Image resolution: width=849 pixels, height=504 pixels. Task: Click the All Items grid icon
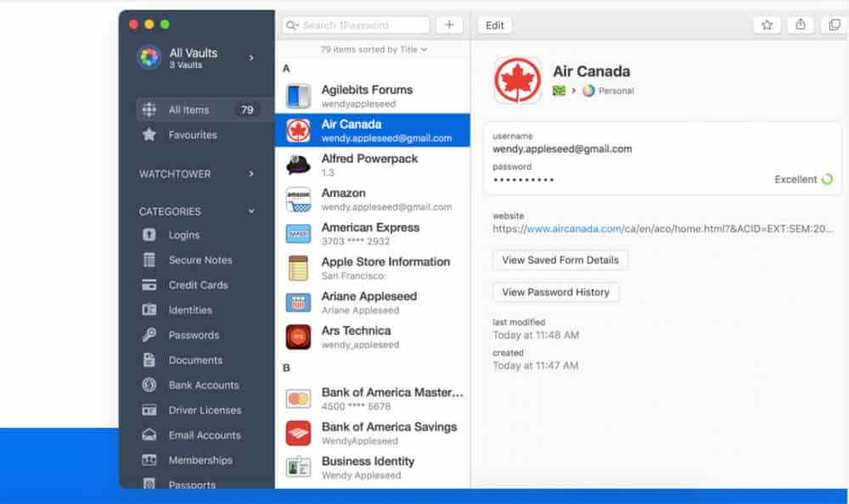tap(149, 109)
